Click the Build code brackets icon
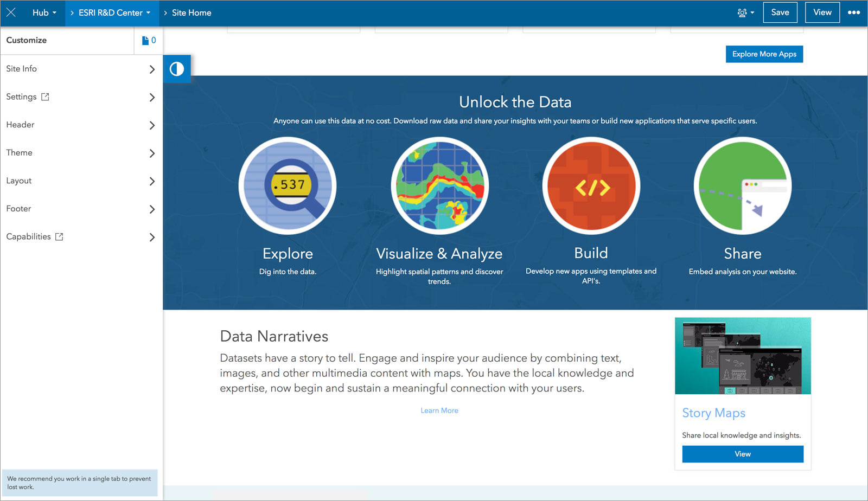Viewport: 868px width, 501px height. pyautogui.click(x=591, y=185)
